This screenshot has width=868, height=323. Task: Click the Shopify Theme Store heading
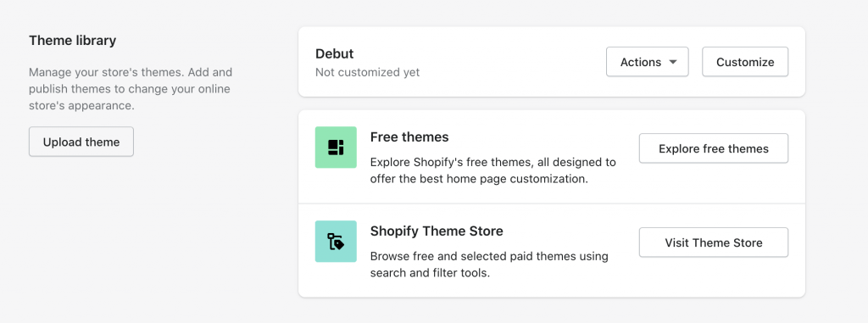point(437,231)
